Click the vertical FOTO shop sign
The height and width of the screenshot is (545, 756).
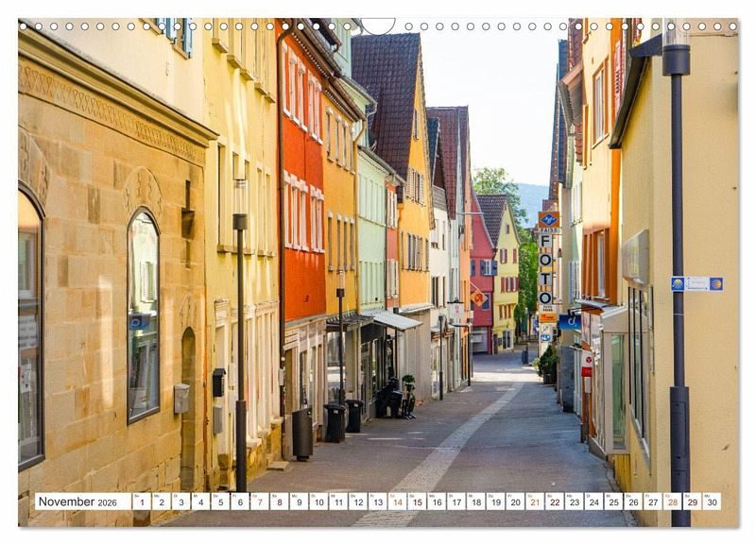[x=546, y=269]
